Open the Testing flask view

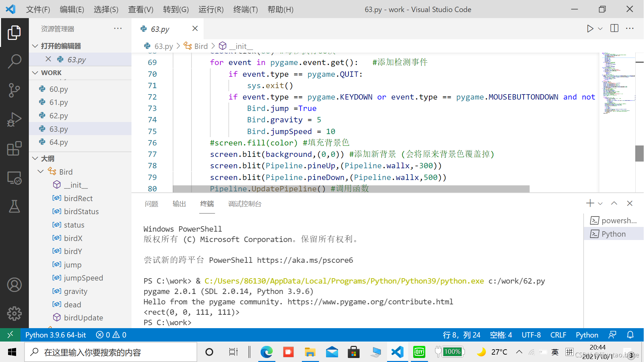(14, 206)
